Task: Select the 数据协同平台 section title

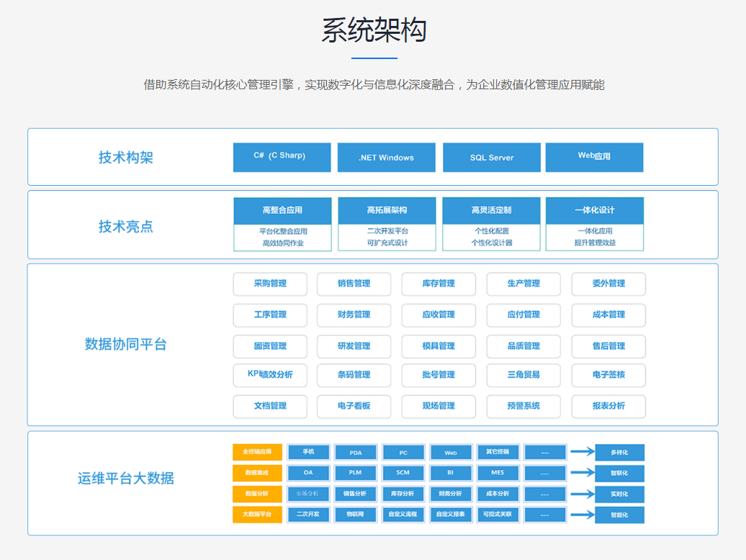Action: pyautogui.click(x=127, y=345)
